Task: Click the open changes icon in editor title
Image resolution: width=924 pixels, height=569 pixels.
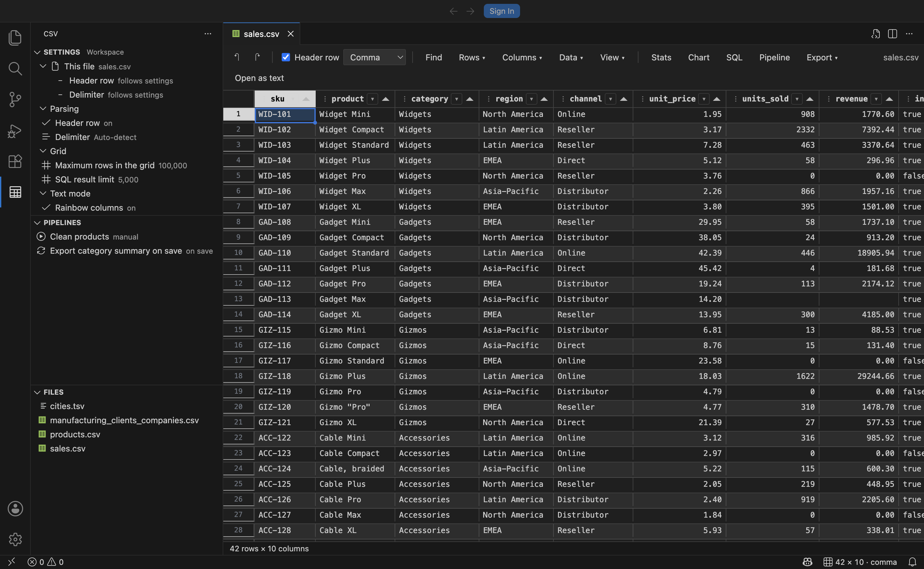Action: click(x=876, y=33)
